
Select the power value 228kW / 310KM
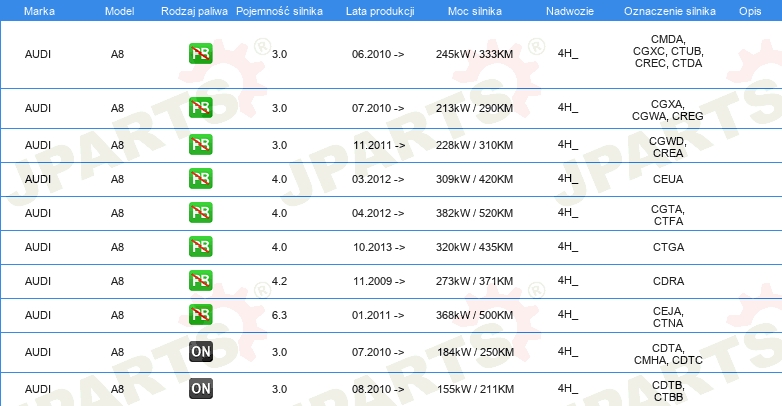coord(474,145)
